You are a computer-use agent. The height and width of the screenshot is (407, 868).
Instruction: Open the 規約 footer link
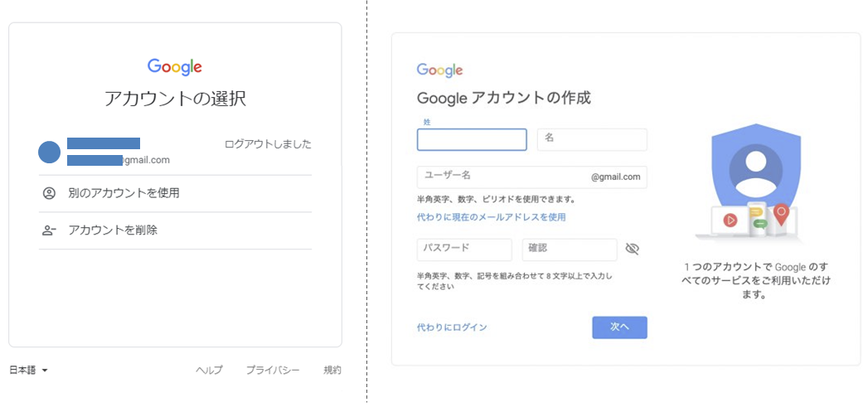332,371
